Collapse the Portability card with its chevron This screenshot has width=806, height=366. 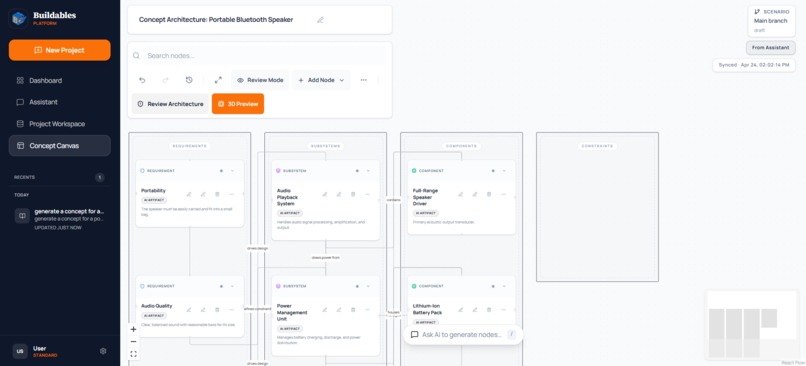point(232,171)
